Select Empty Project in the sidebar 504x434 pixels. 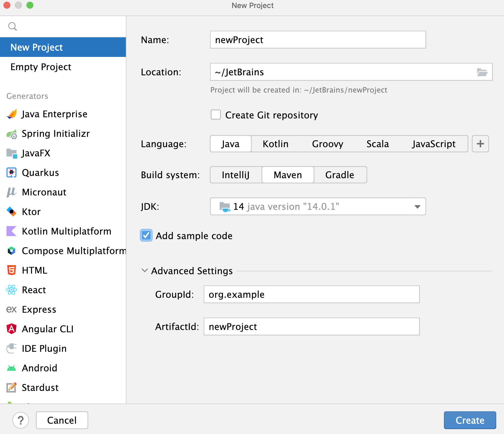41,67
